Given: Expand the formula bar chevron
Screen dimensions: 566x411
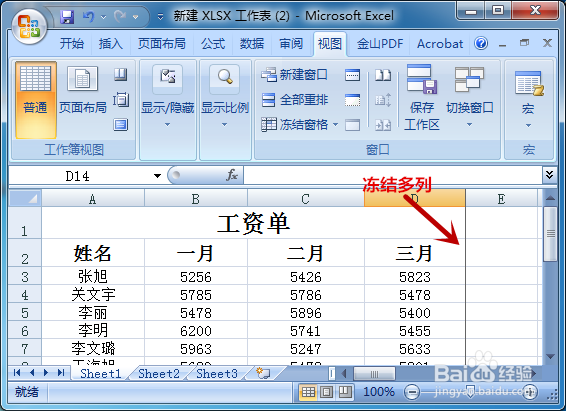Looking at the screenshot, I should (549, 175).
